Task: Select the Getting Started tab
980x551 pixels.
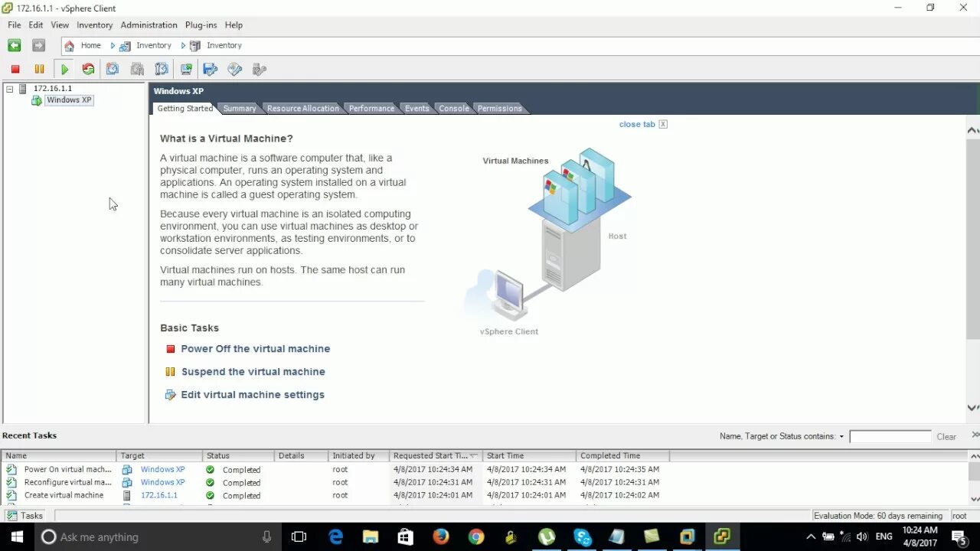Action: click(185, 109)
